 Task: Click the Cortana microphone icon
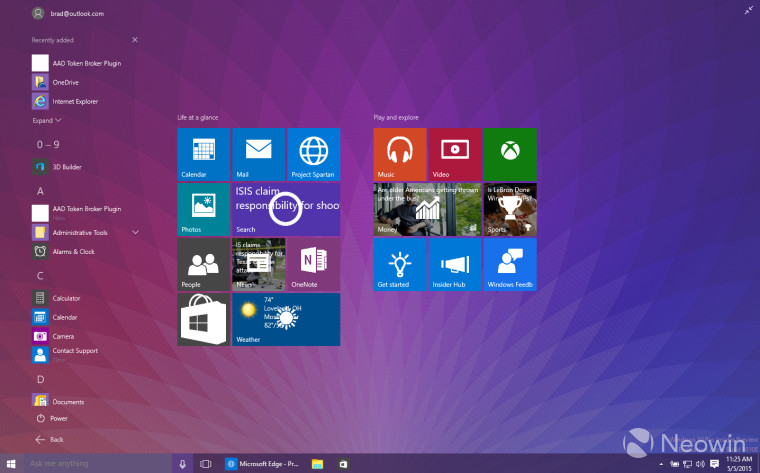coord(183,464)
